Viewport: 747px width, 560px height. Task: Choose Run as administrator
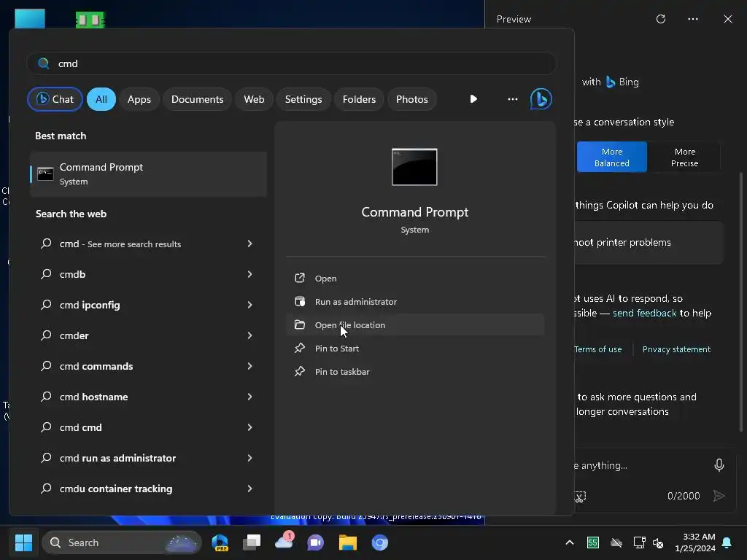click(415, 301)
